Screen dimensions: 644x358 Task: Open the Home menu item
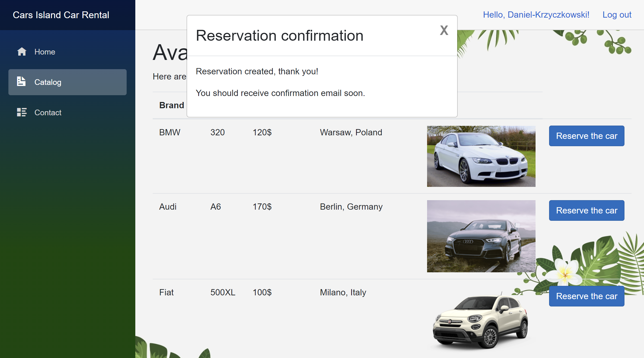[45, 52]
